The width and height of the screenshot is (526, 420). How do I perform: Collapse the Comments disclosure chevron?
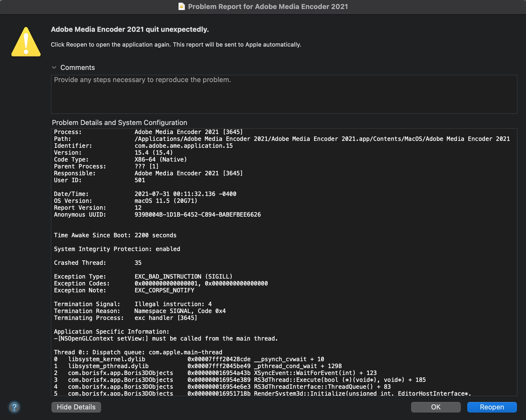coord(54,68)
